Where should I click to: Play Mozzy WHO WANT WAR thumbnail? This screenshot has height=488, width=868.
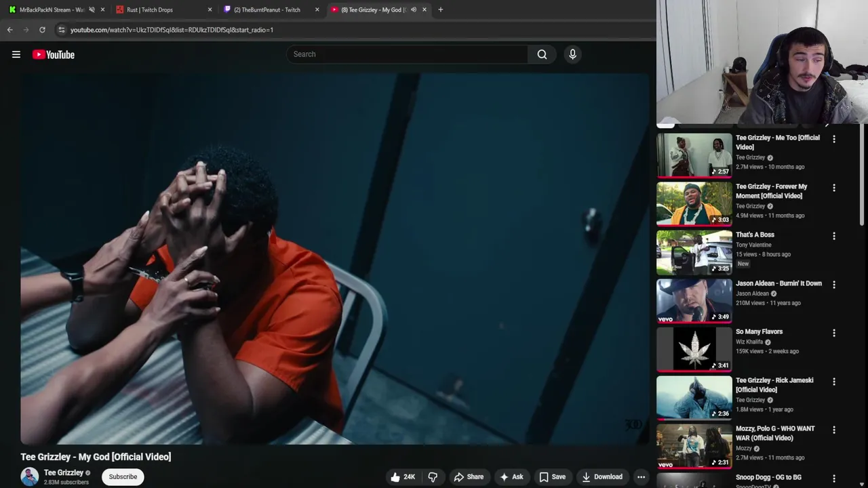point(694,445)
